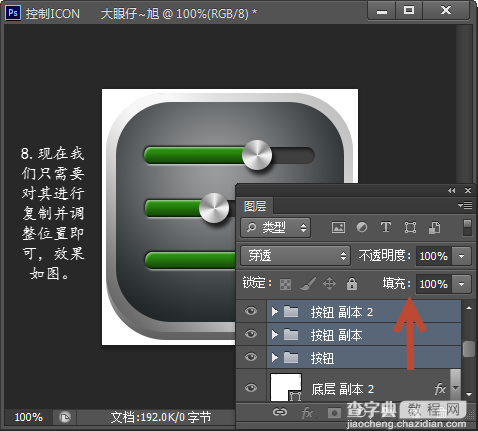Image resolution: width=478 pixels, height=431 pixels.
Task: Filter for type layers T icon
Action: pyautogui.click(x=386, y=227)
